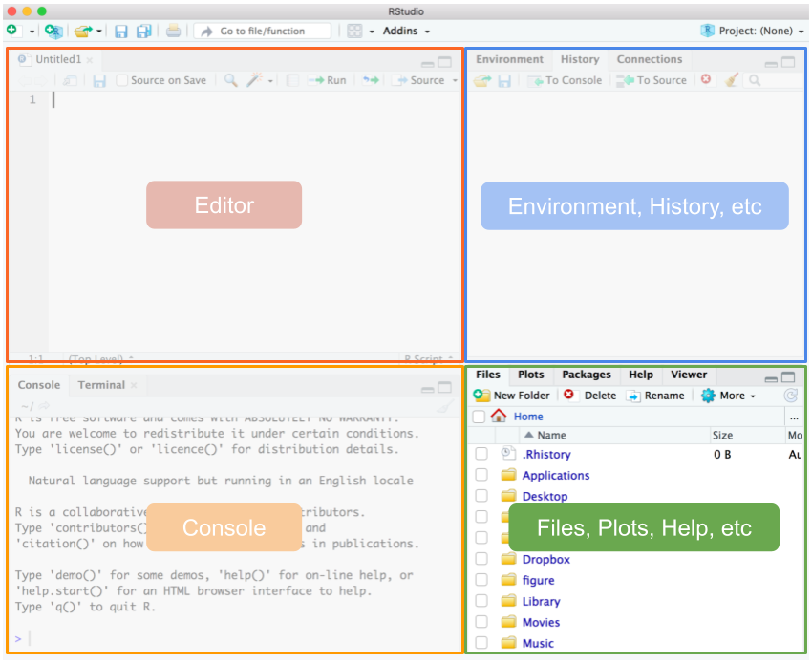Image resolution: width=812 pixels, height=664 pixels.
Task: Click the Print icon in main toolbar
Action: pos(173,32)
